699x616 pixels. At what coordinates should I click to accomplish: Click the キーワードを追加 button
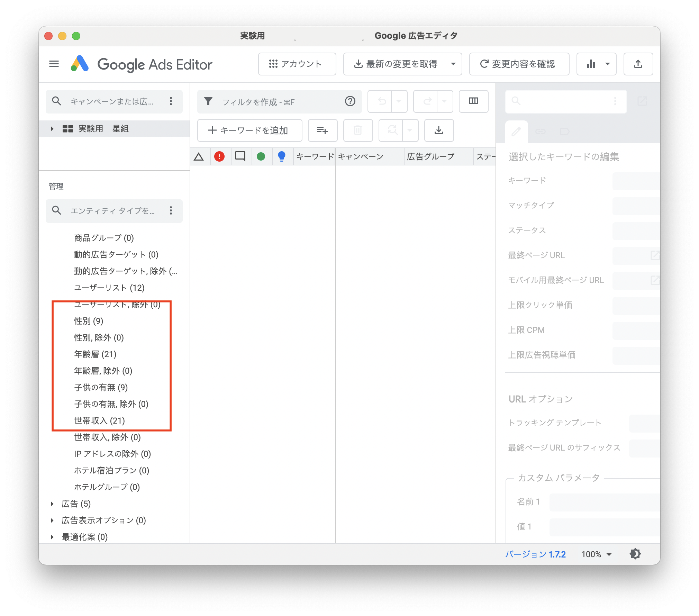point(249,130)
